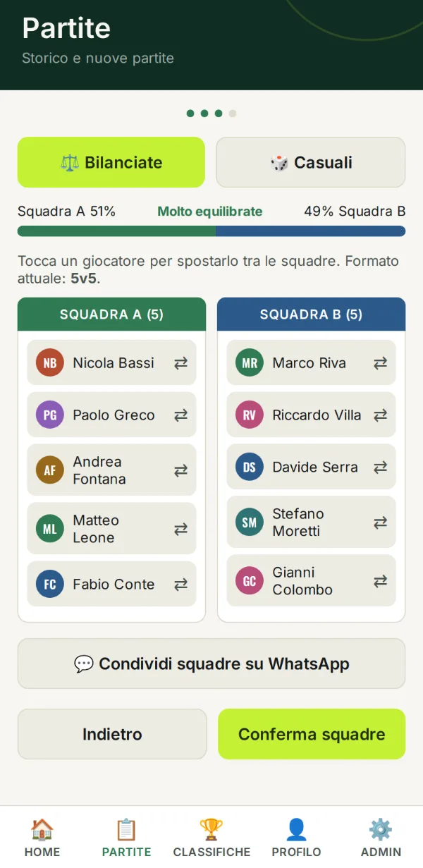Switch to Casuali random teams
The image size is (423, 868).
pos(311,162)
